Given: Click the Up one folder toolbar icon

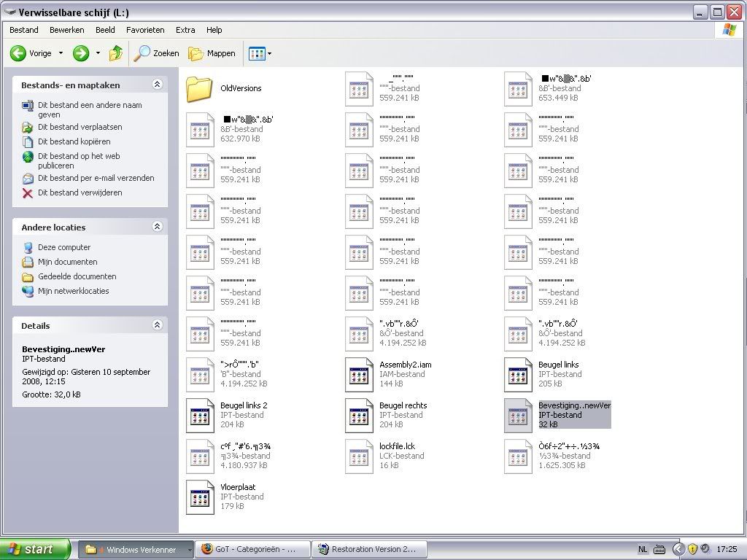Looking at the screenshot, I should click(116, 53).
